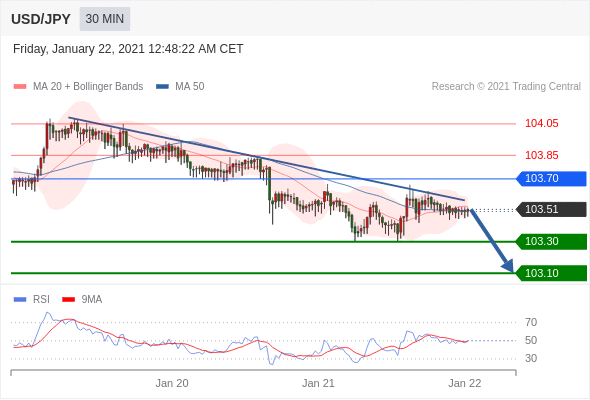Viewport: 590px width, 400px height.
Task: Click the RSI legend label
Action: pyautogui.click(x=41, y=300)
